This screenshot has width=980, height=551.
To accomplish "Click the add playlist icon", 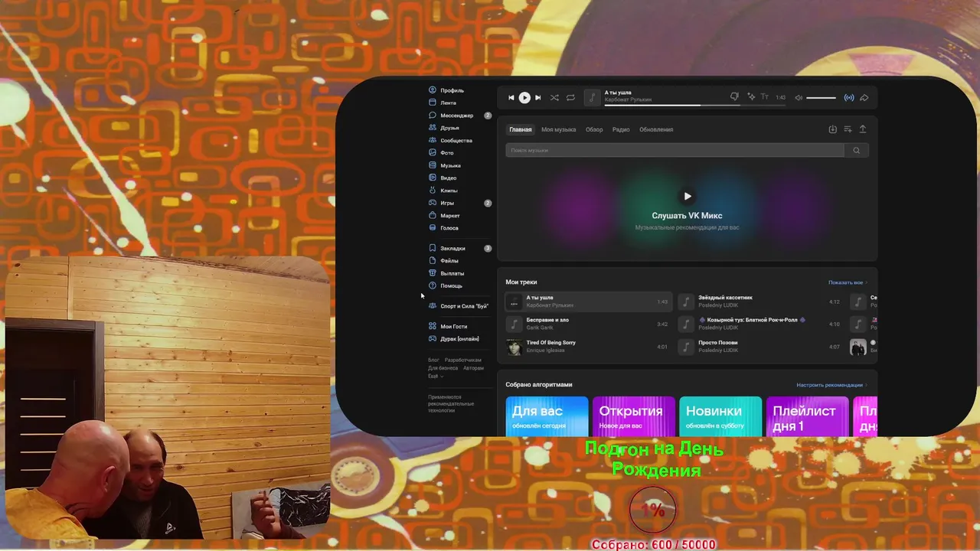I will point(848,129).
